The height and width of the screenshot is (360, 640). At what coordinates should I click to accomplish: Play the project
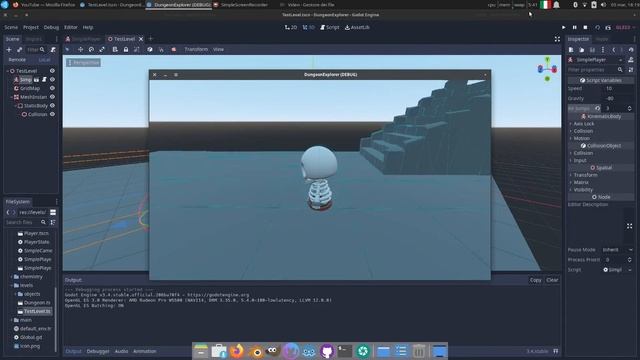(564, 27)
